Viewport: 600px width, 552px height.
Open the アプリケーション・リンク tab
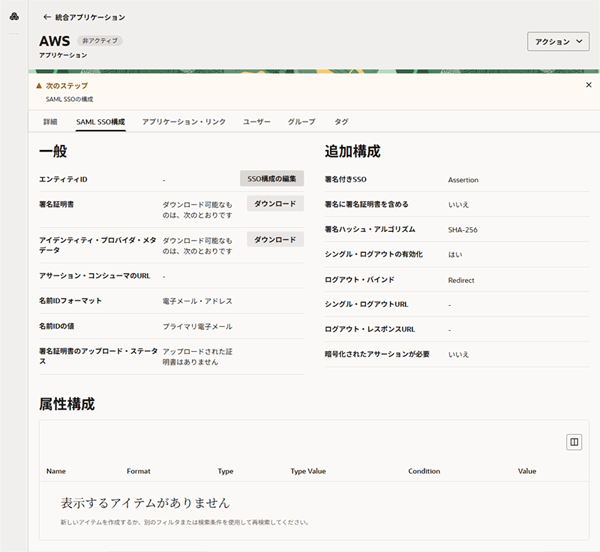[184, 122]
